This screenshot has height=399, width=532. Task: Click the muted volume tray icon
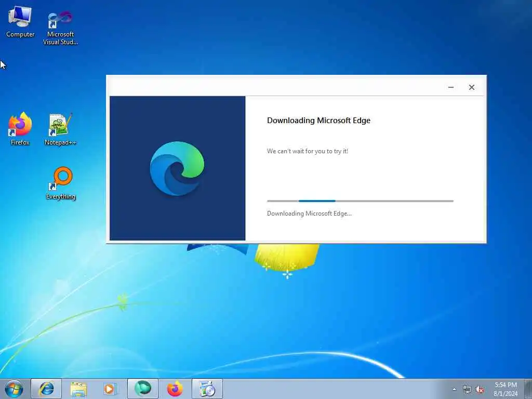(480, 390)
